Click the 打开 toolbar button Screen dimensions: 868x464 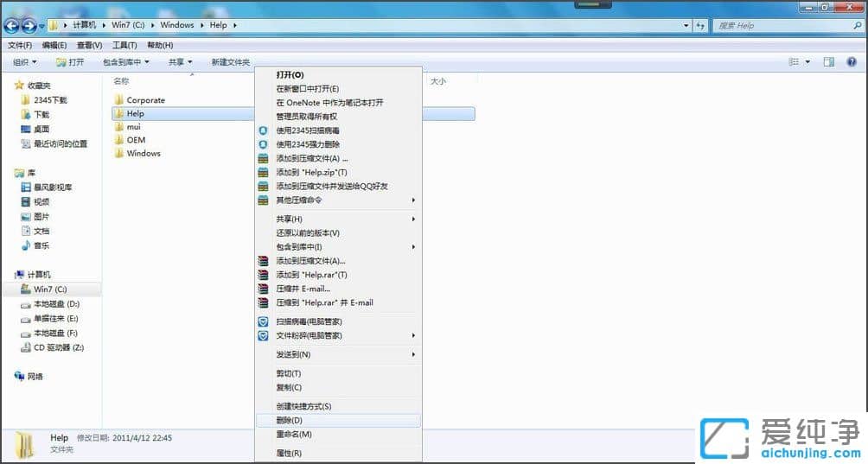(70, 62)
